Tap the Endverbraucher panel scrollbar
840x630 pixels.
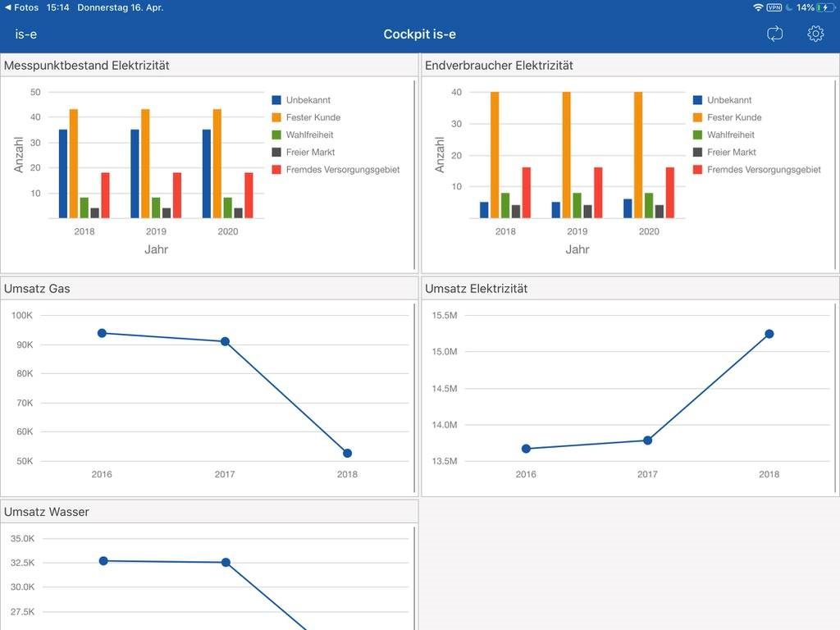tap(836, 175)
